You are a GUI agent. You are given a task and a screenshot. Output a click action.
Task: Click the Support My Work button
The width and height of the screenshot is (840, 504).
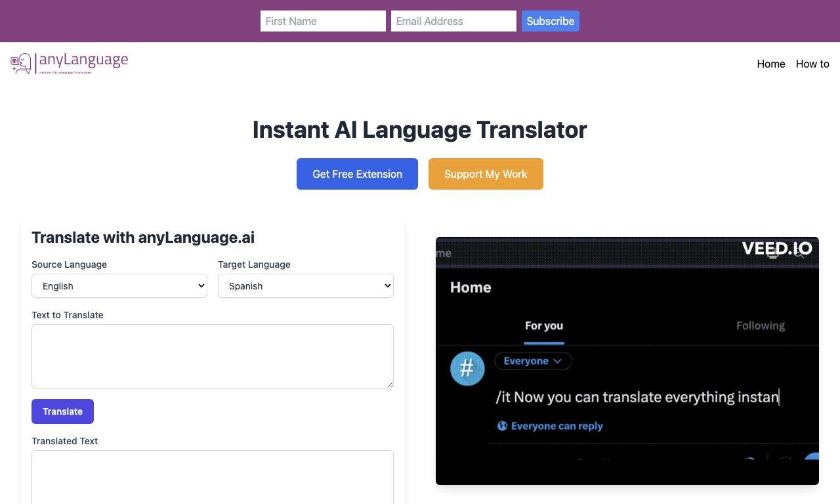coord(486,174)
